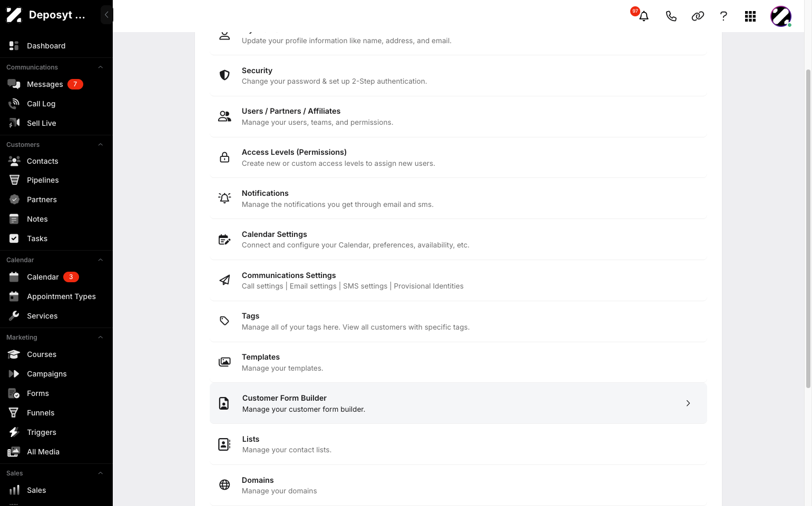The height and width of the screenshot is (506, 812).
Task: Open Call Log in sidebar
Action: (56, 104)
